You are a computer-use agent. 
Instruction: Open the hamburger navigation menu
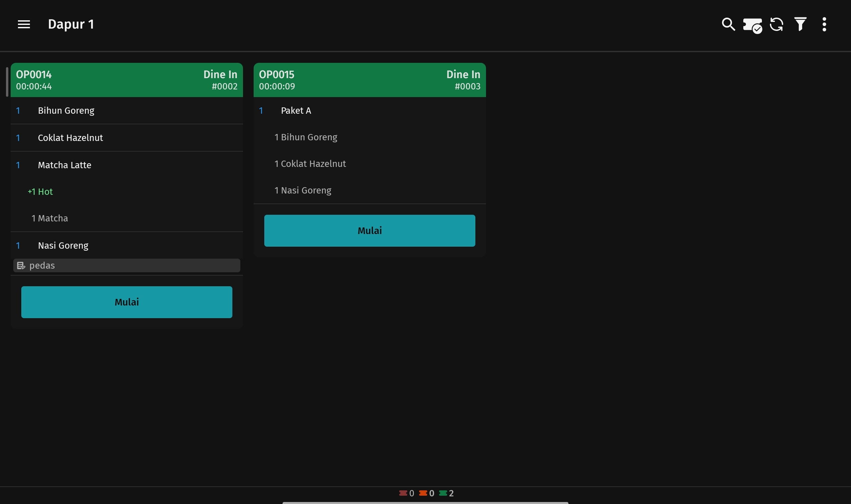[24, 25]
